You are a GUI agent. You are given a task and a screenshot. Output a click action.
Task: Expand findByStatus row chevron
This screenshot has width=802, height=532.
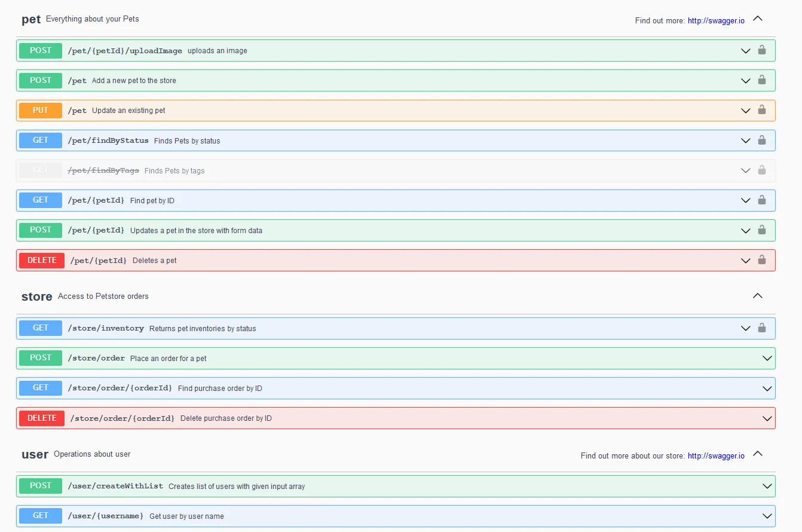(x=746, y=140)
